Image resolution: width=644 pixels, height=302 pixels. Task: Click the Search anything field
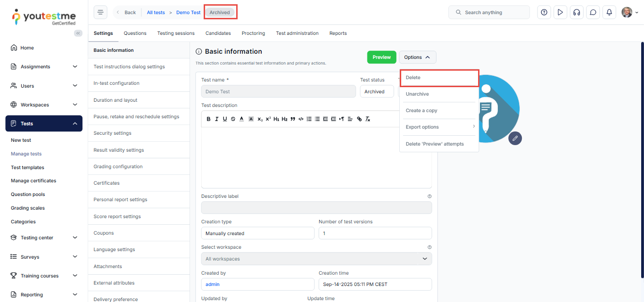click(489, 13)
